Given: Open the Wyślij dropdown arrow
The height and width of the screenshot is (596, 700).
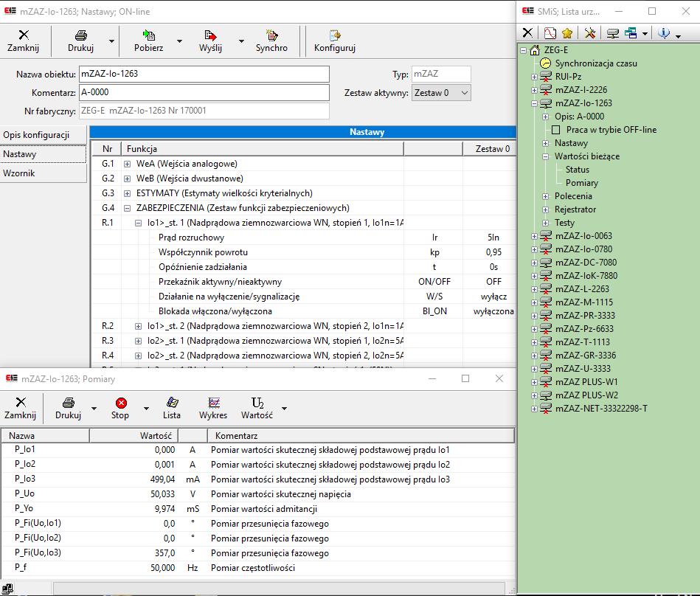Looking at the screenshot, I should (241, 41).
